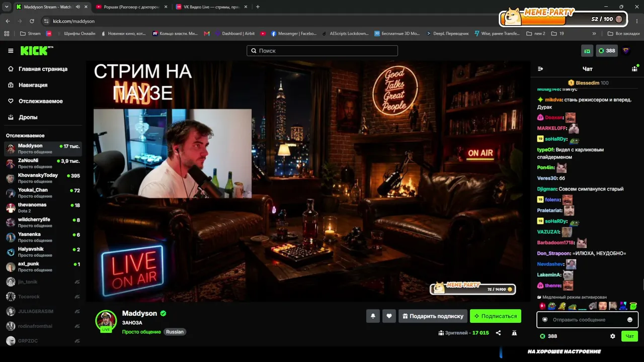Click the Blessedim 100 pinned gift banner
The height and width of the screenshot is (362, 644).
(588, 83)
